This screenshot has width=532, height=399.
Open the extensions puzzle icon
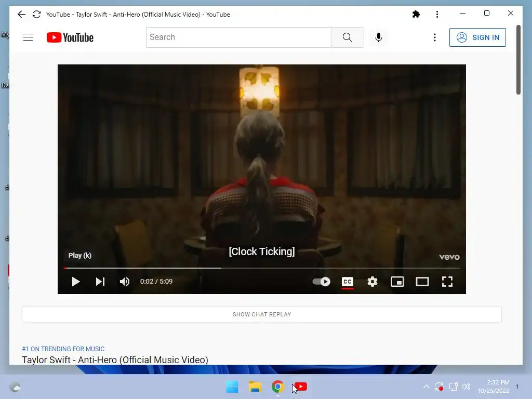tap(416, 14)
